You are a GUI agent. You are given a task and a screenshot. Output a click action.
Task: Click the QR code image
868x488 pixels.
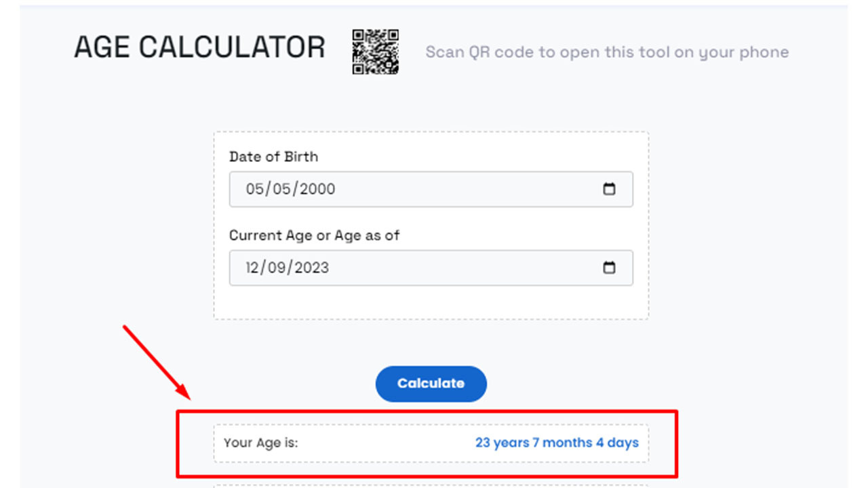pyautogui.click(x=375, y=52)
